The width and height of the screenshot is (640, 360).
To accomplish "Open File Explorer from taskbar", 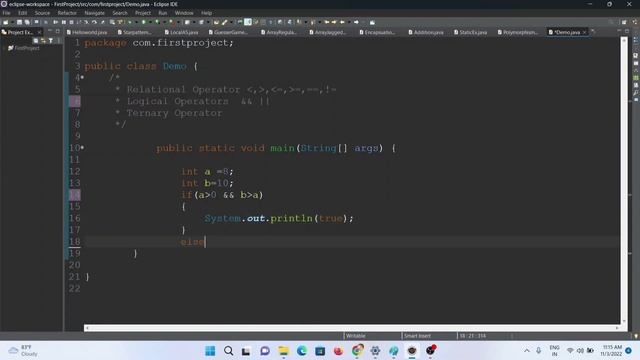I will 283,351.
